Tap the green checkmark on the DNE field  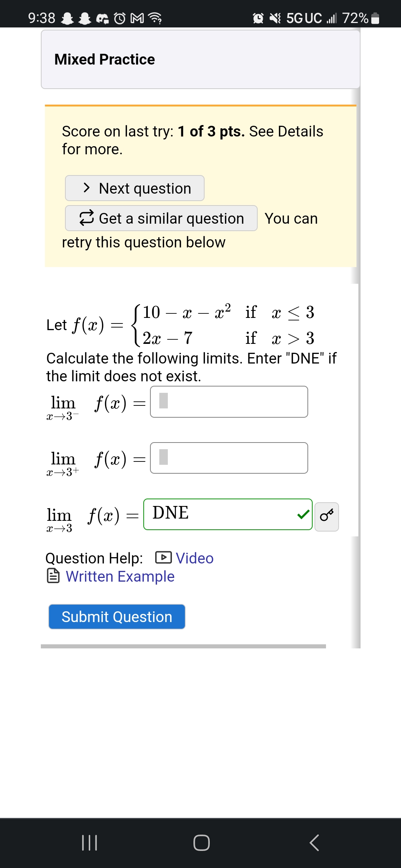tap(304, 514)
